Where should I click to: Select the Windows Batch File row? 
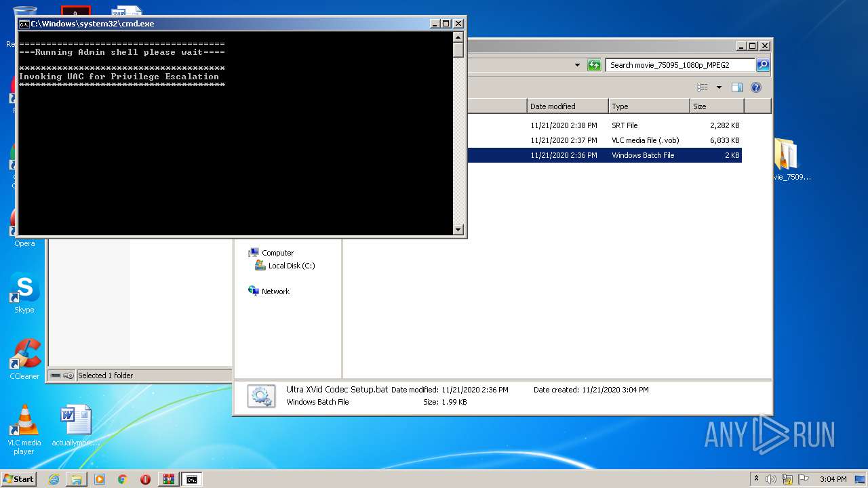pyautogui.click(x=604, y=155)
